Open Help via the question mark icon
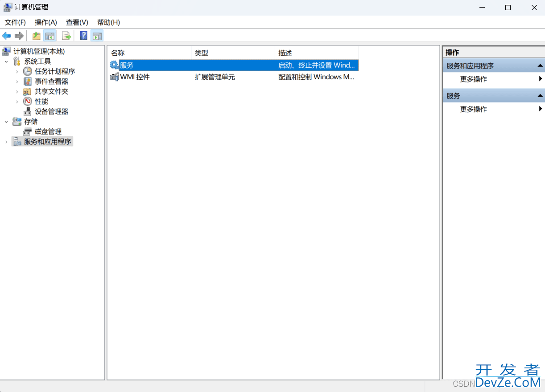Viewport: 545px width, 392px height. 83,36
